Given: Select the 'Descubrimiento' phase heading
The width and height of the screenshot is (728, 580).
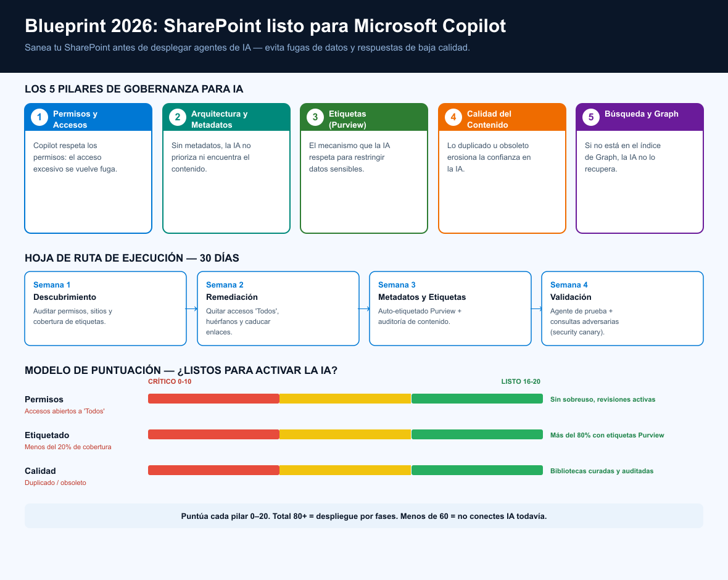Looking at the screenshot, I should (x=65, y=297).
